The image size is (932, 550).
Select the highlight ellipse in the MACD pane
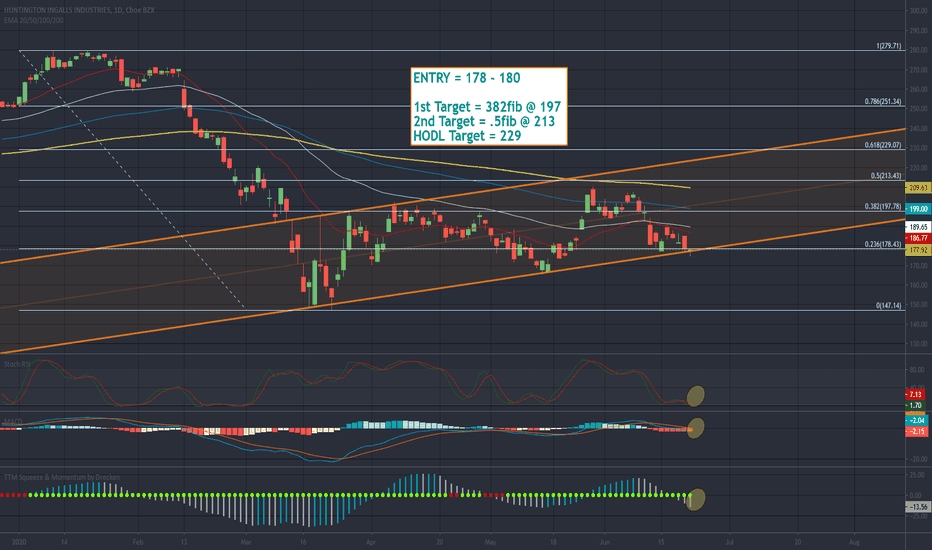pyautogui.click(x=695, y=428)
